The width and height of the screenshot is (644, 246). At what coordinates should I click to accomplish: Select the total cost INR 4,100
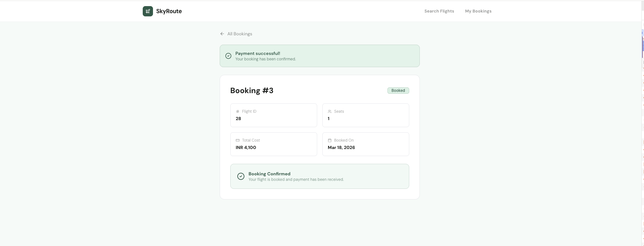coord(246,147)
